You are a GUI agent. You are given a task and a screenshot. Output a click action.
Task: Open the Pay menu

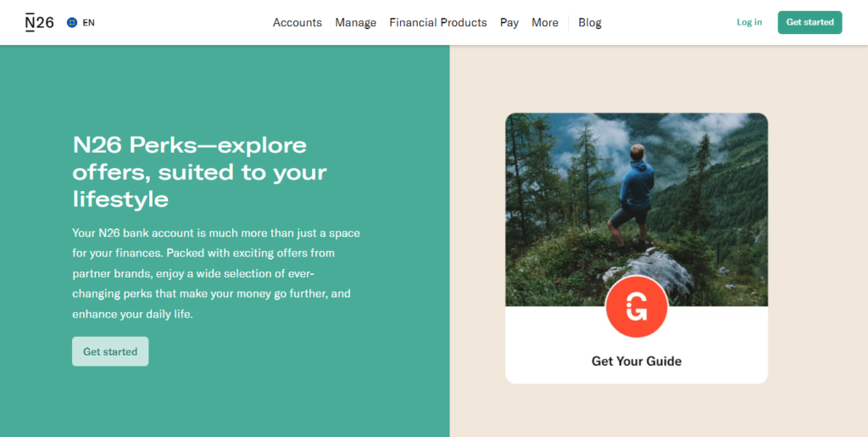tap(509, 23)
